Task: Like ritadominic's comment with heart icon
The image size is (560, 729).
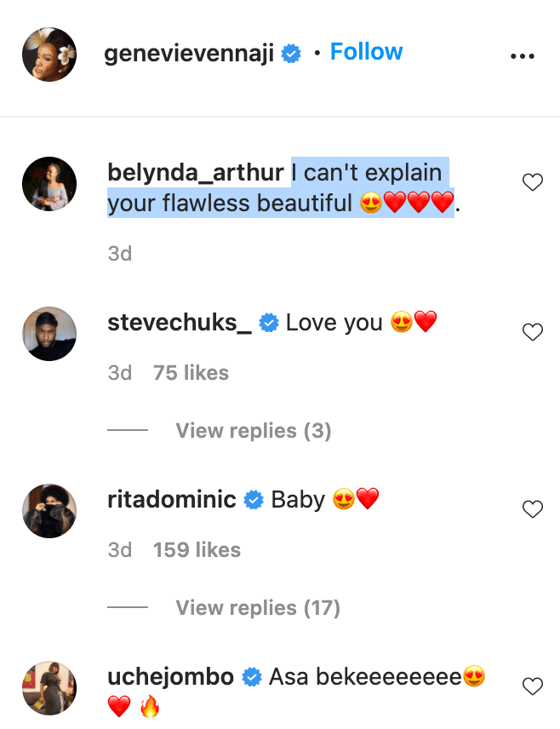Action: 532,509
